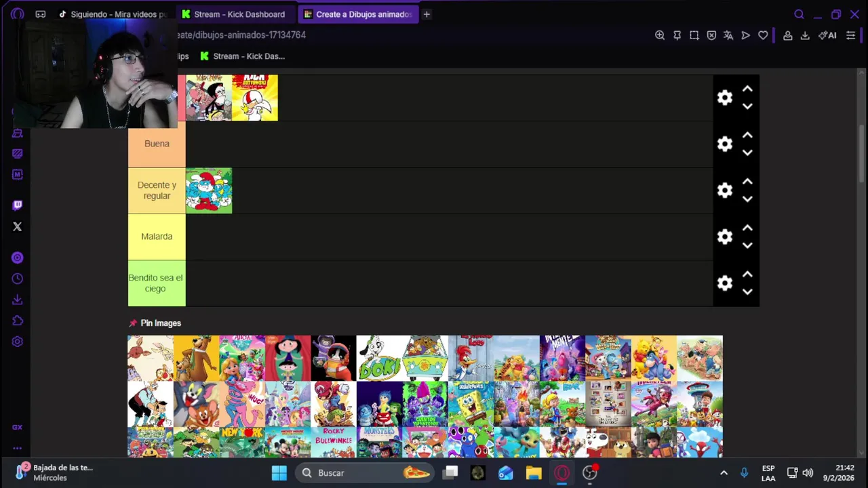
Task: Select the Rocky Bullwinkle thumbnail
Action: pos(334,443)
